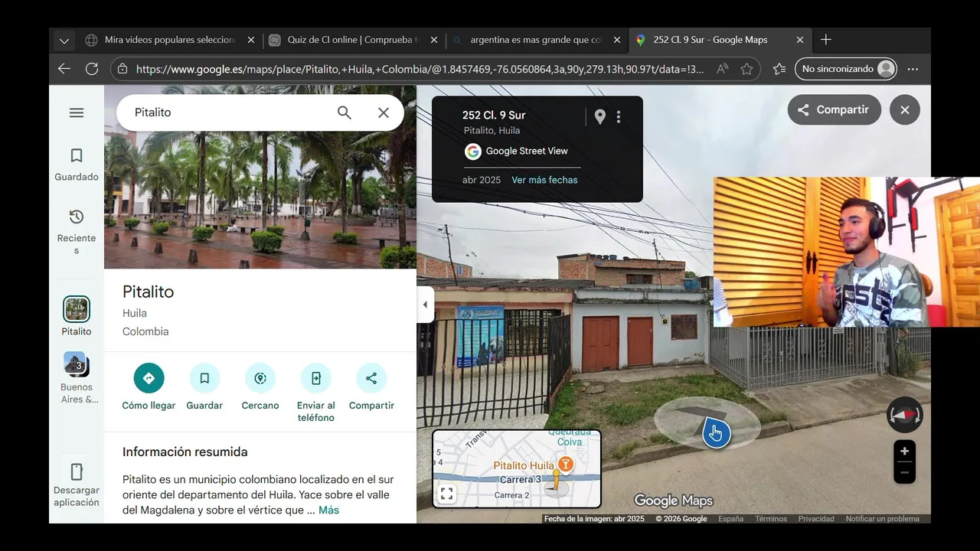
Task: Reload the current page
Action: (92, 69)
